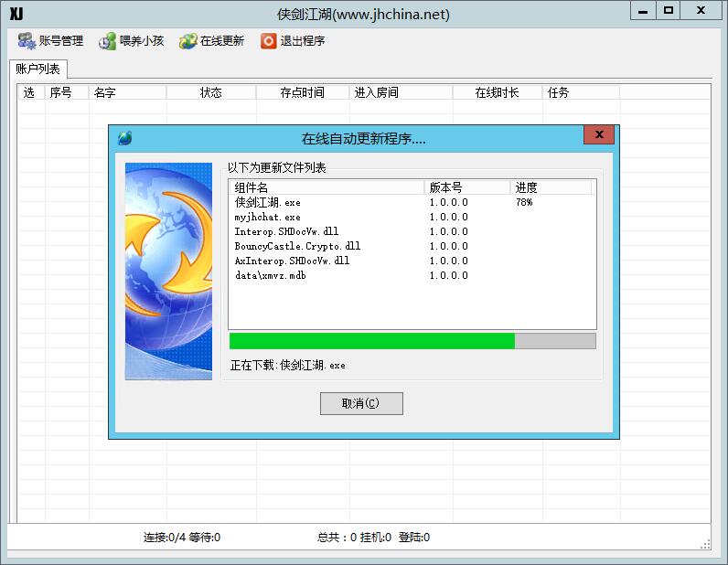
Task: Click the 名字 column header
Action: [128, 92]
